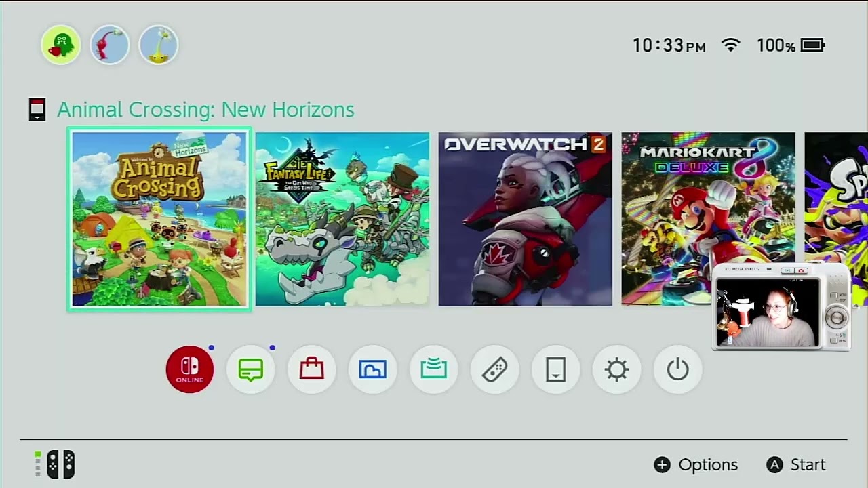
Task: Click the Options plus button
Action: tap(696, 464)
